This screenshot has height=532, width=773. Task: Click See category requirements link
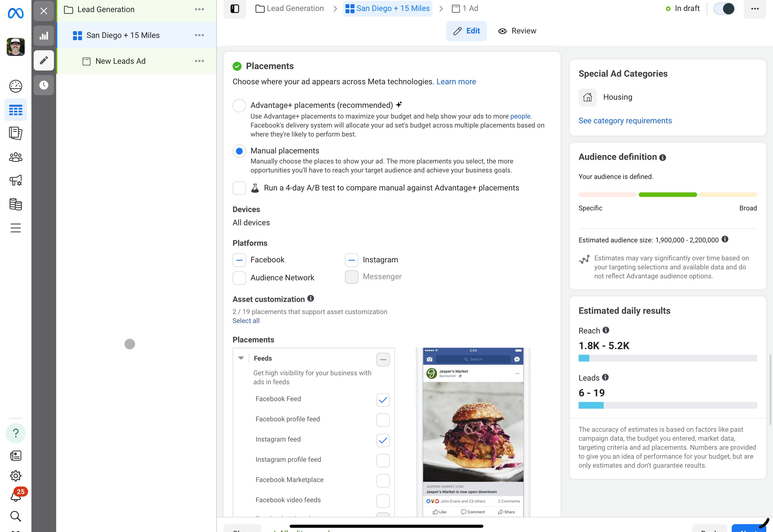(x=625, y=121)
